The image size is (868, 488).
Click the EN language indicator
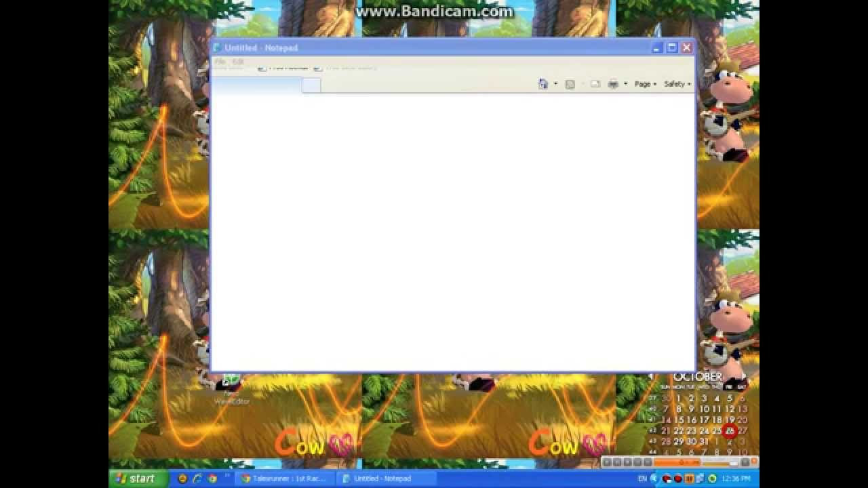(643, 479)
